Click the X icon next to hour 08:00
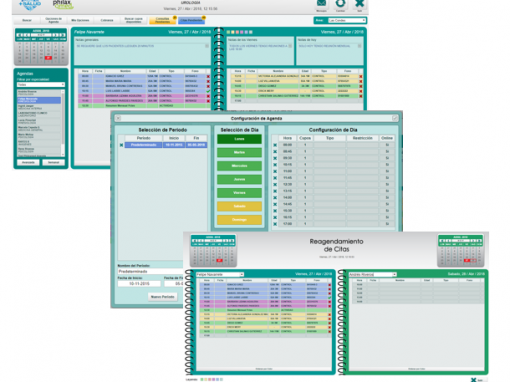510x382 pixels. [275, 145]
